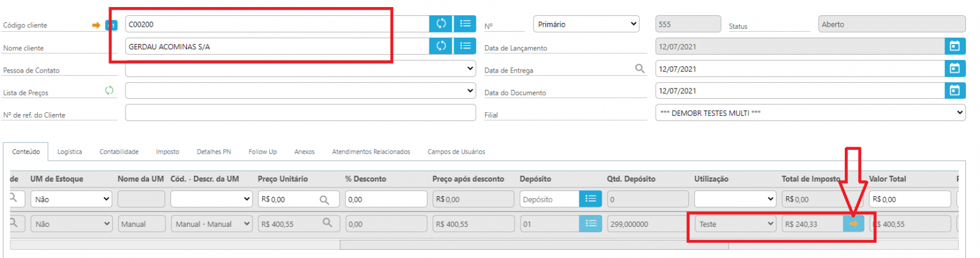This screenshot has width=980, height=258.
Task: Click horizontal scrollbar below the item grid
Action: click(x=485, y=245)
